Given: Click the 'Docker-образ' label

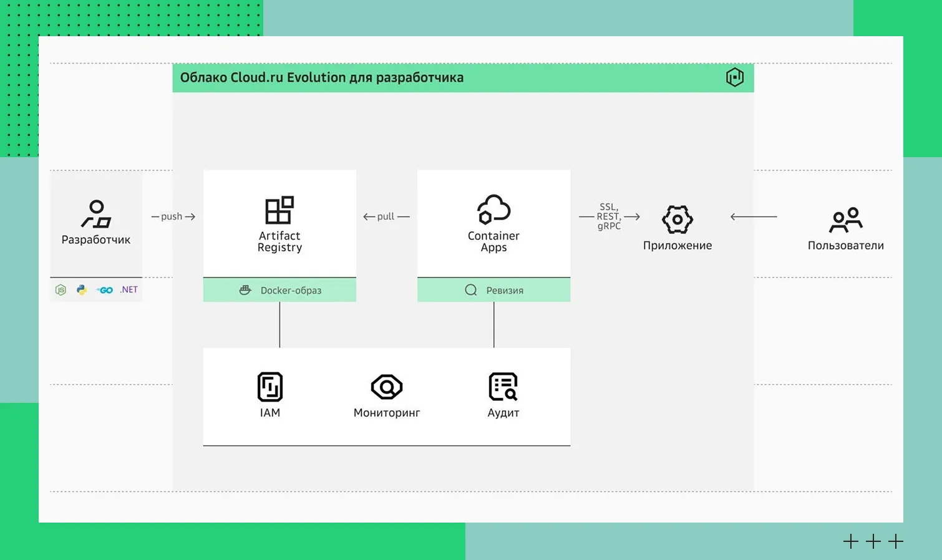Looking at the screenshot, I should pos(291,290).
